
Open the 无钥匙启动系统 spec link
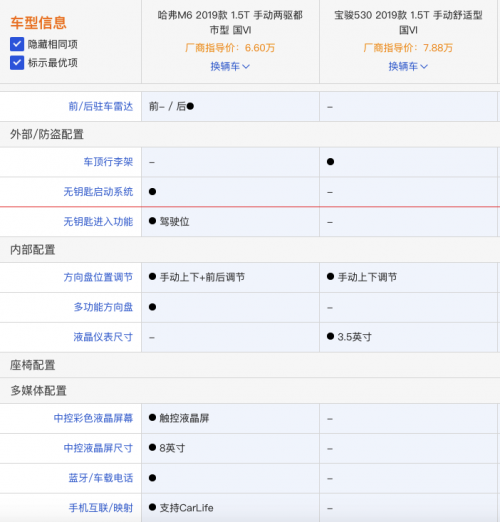pos(98,192)
